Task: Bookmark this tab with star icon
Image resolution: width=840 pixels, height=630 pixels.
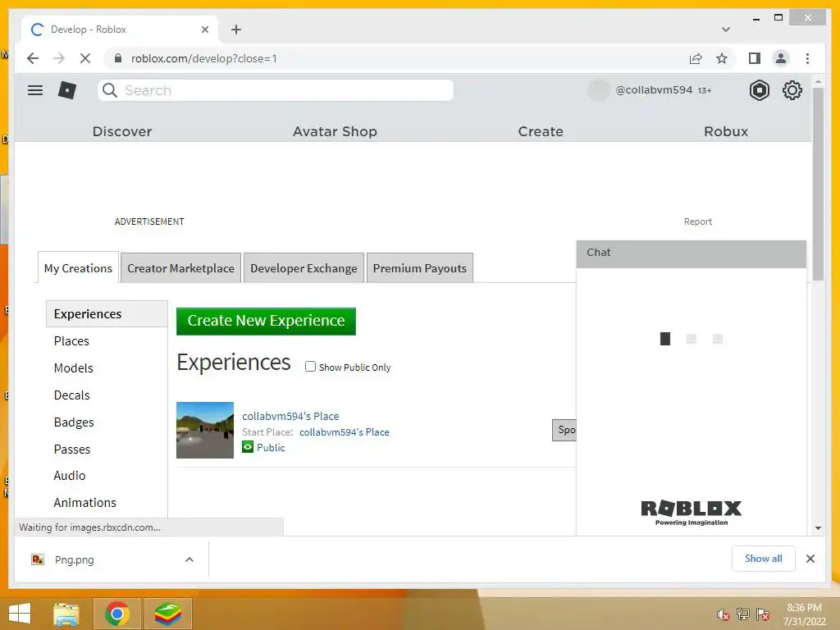Action: pos(722,58)
